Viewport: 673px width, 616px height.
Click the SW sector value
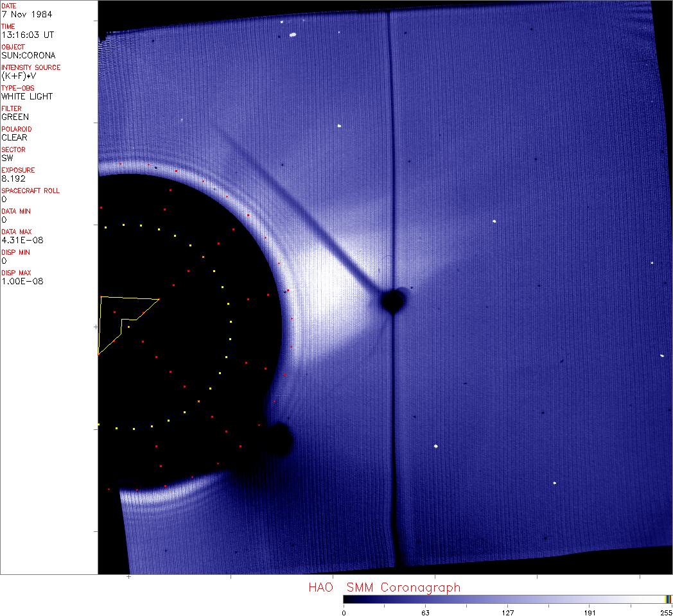8,158
